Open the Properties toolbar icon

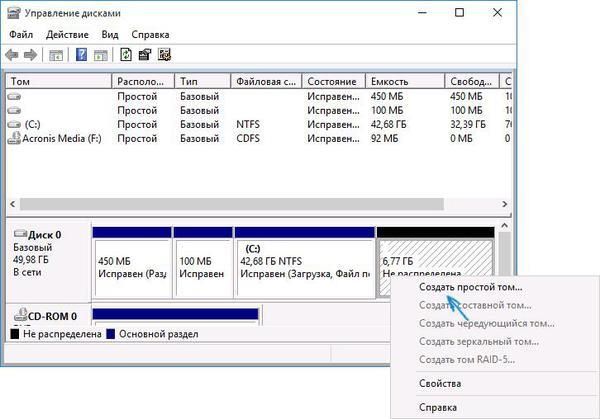click(x=145, y=55)
